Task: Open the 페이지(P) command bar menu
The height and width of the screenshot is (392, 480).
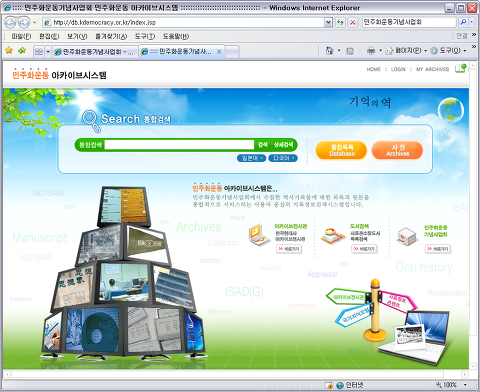Action: click(x=406, y=51)
